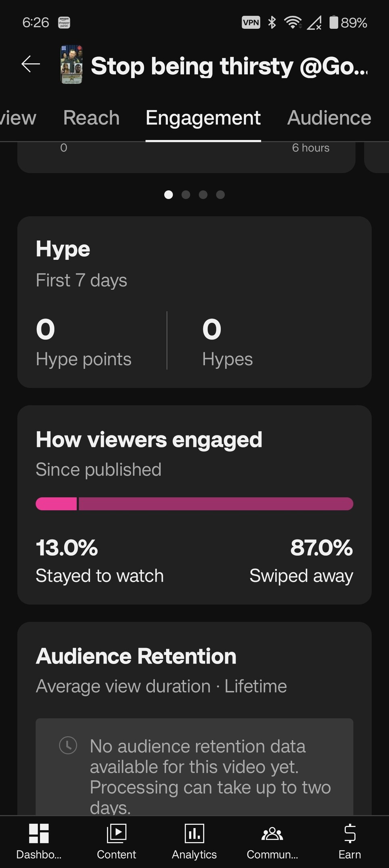The width and height of the screenshot is (389, 868).
Task: Tap the Analytics bar chart icon
Action: point(194,833)
